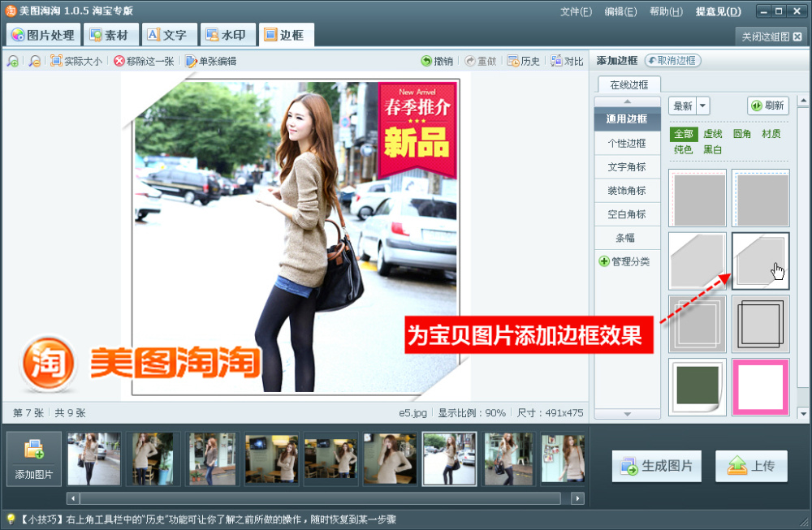The width and height of the screenshot is (812, 530).
Task: Select sixth filmstrip photo thumbnail
Action: coord(390,459)
